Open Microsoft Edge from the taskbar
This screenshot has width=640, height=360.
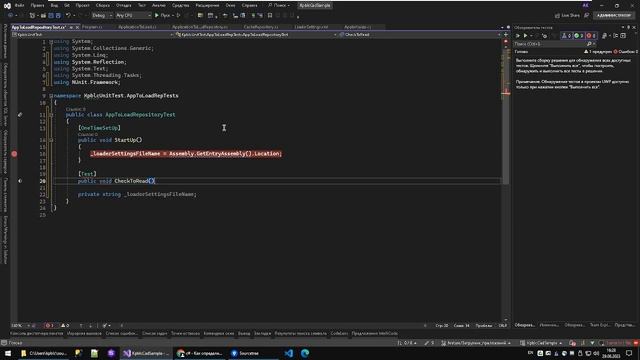[x=305, y=353]
